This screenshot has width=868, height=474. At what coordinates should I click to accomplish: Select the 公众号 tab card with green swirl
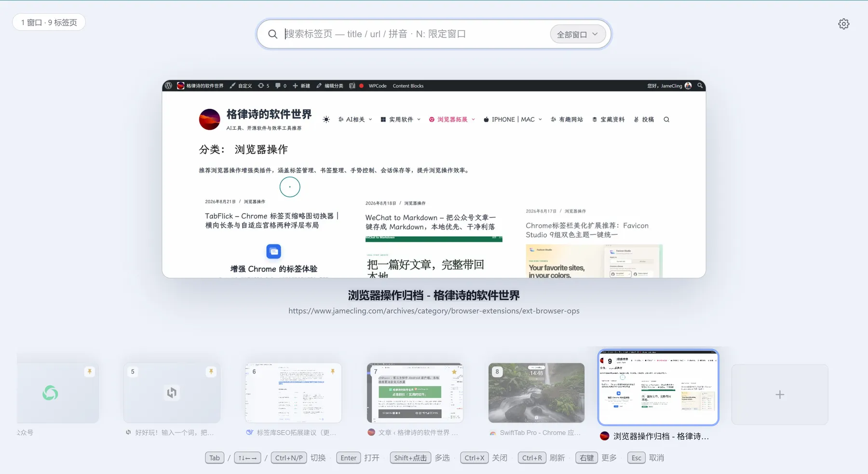58,393
